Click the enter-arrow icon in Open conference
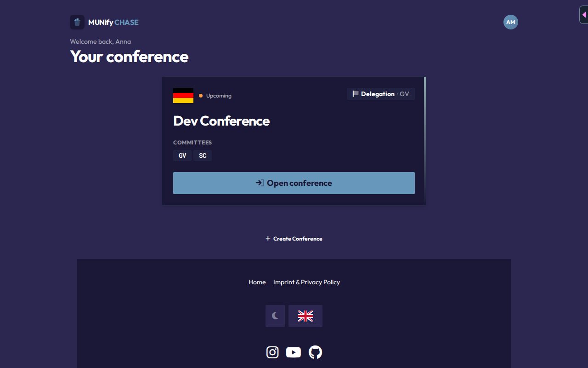 (260, 183)
